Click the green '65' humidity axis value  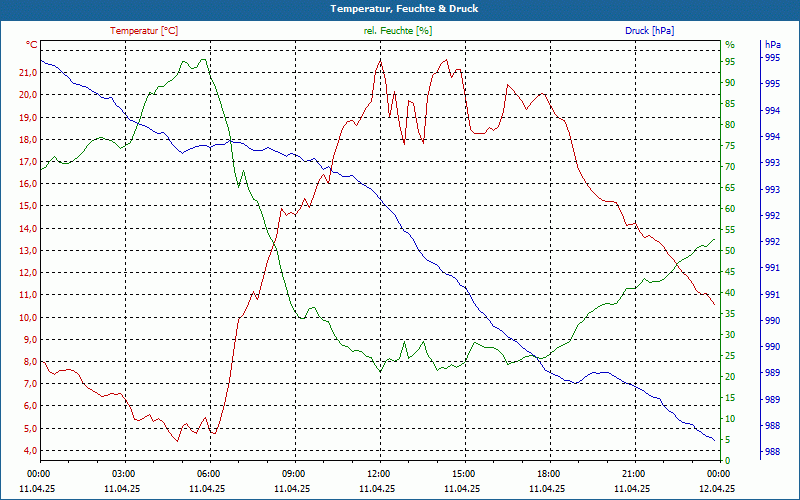730,188
